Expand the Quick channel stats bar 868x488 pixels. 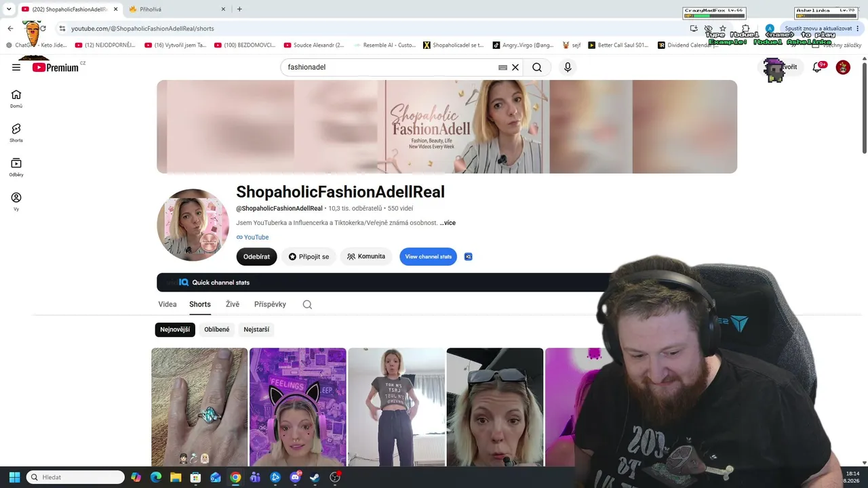(x=383, y=283)
